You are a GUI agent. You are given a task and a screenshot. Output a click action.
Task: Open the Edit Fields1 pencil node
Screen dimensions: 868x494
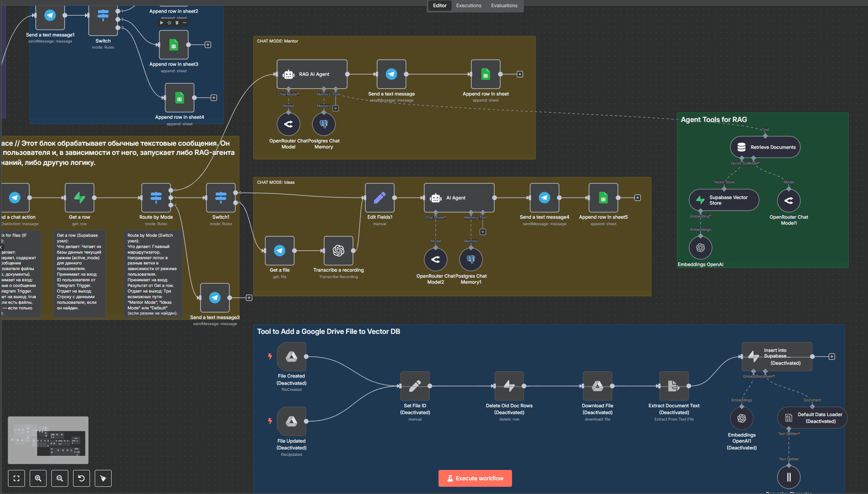(x=379, y=198)
